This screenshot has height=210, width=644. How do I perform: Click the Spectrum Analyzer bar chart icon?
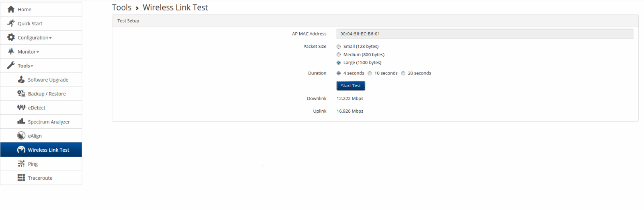[x=21, y=121]
